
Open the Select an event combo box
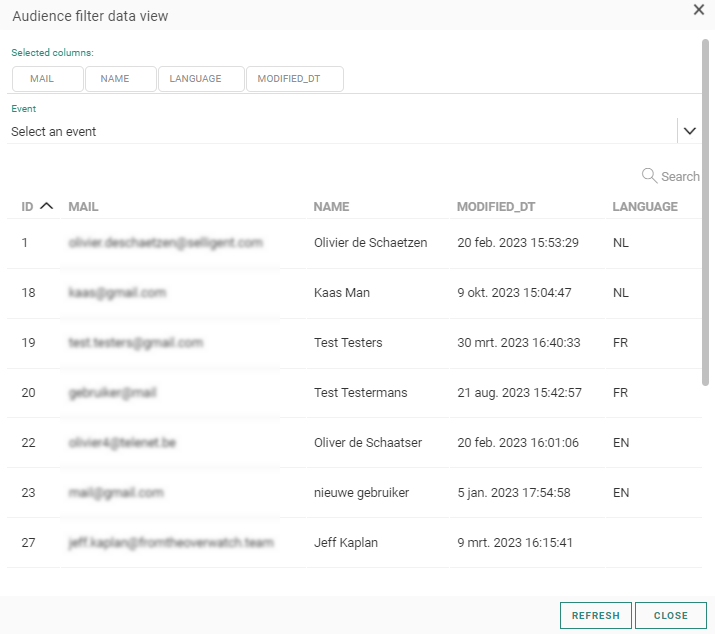click(x=340, y=131)
